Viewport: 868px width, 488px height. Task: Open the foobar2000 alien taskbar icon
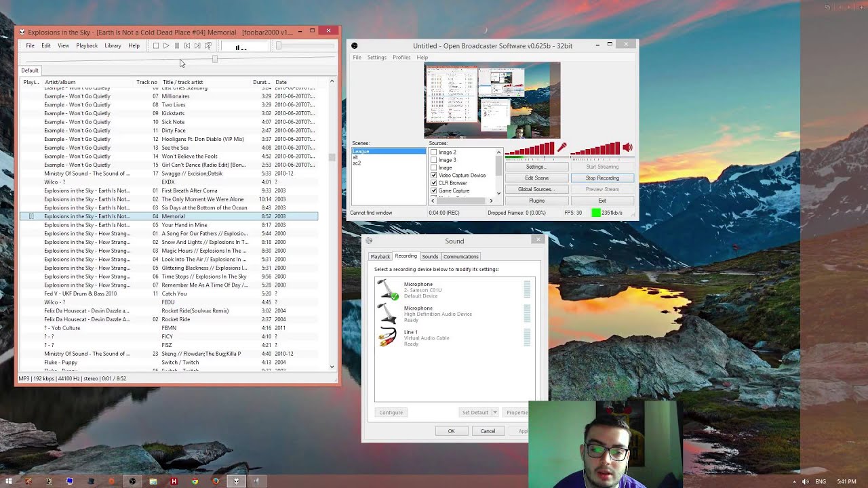tap(236, 481)
